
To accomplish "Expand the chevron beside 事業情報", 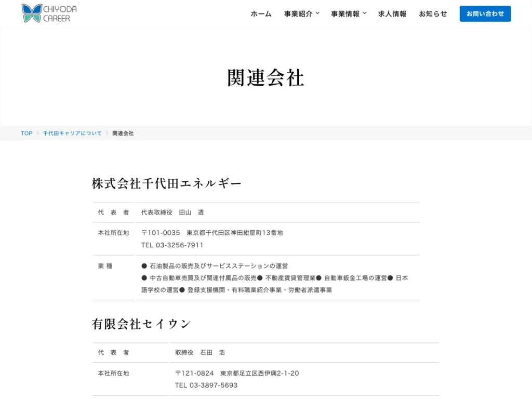I will pyautogui.click(x=365, y=13).
